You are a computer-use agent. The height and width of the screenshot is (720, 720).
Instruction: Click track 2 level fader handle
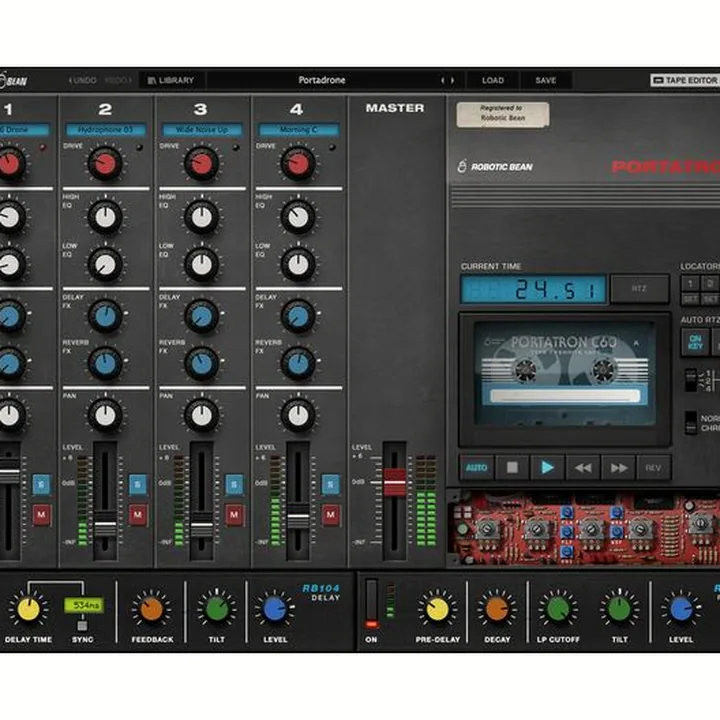(105, 525)
